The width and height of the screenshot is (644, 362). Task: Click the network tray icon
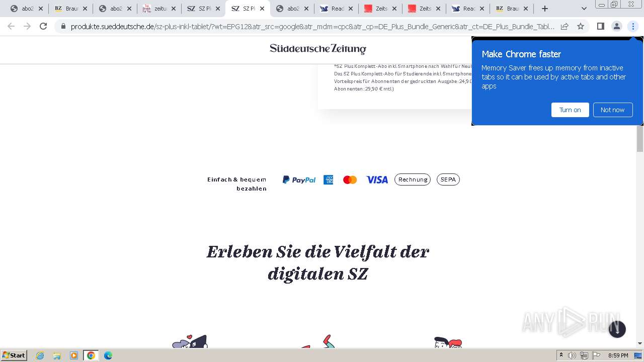coord(584,355)
